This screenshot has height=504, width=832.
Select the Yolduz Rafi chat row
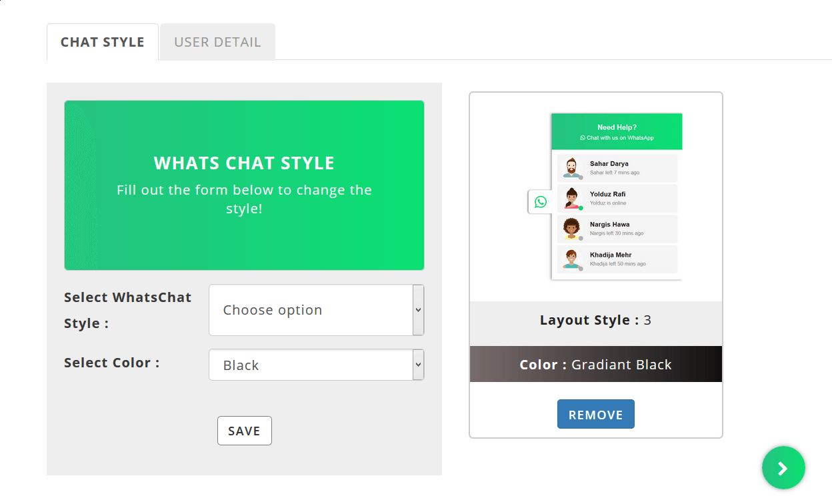(617, 199)
